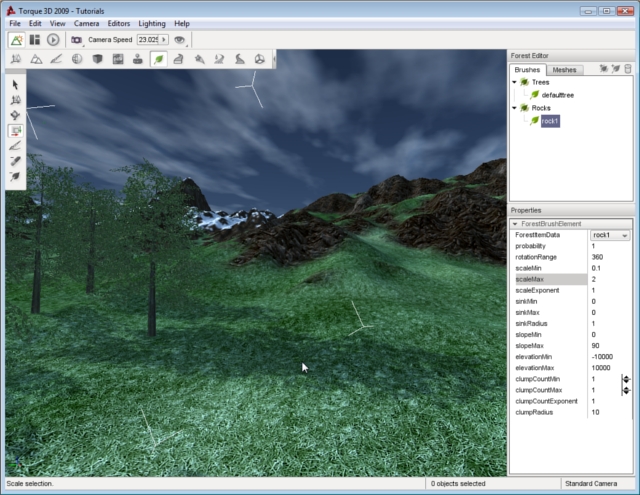640x495 pixels.
Task: Open the World Editor mode button
Action: [17, 40]
